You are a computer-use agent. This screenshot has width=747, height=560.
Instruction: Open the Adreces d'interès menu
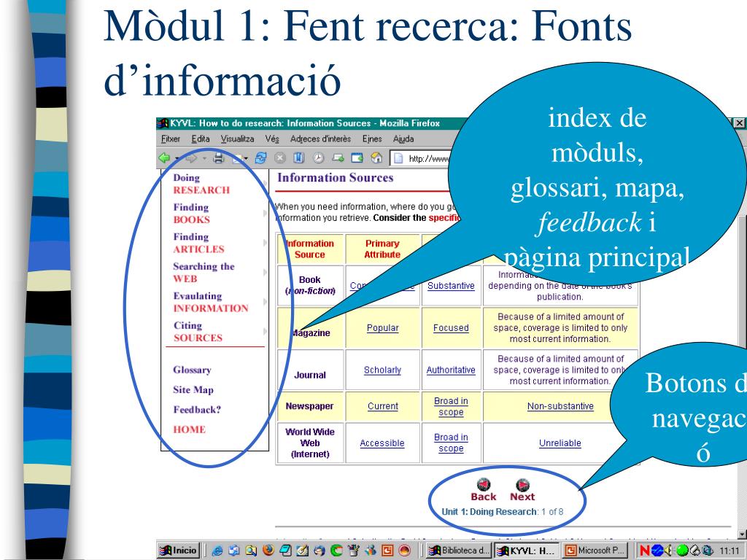click(x=321, y=139)
